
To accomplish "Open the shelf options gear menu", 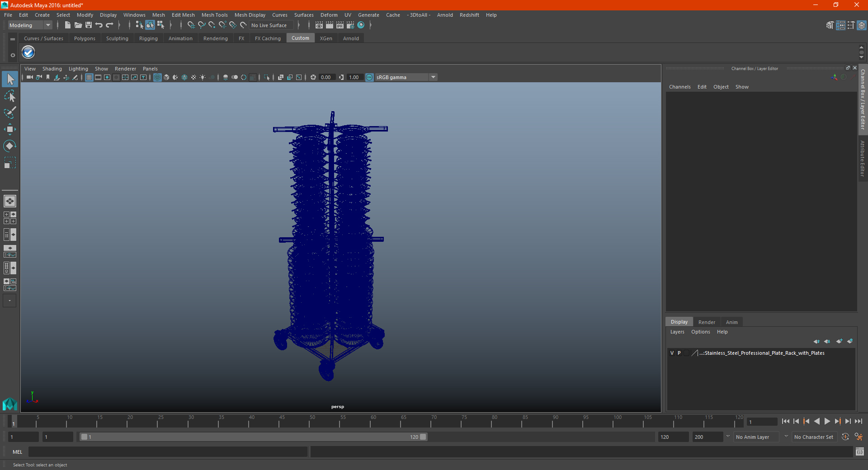I will click(x=13, y=55).
